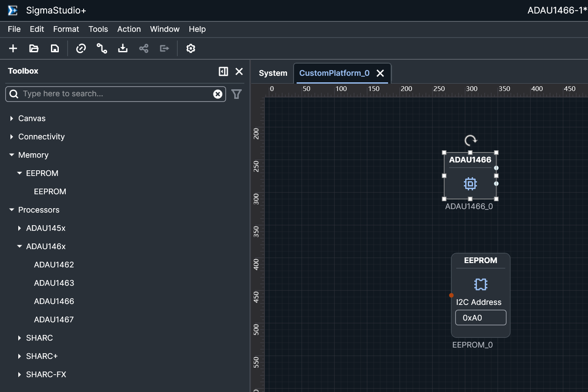Open the toolbox filter funnel
This screenshot has height=392, width=588.
(237, 94)
